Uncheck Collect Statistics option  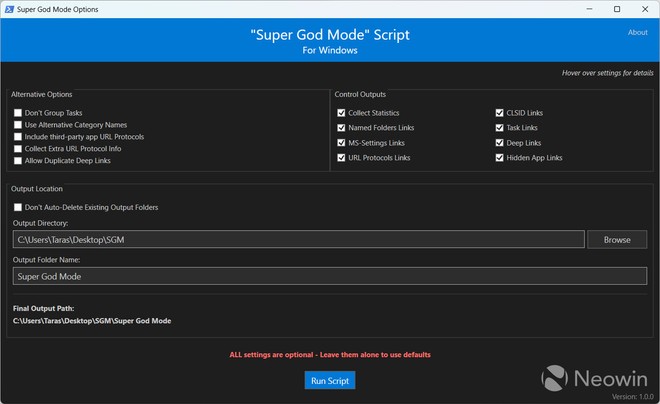point(341,113)
